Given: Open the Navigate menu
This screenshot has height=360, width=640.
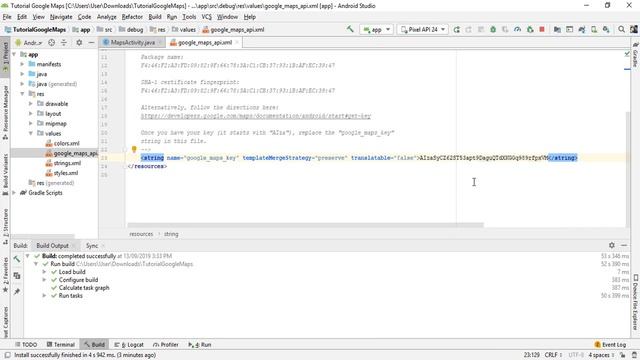Looking at the screenshot, I should pyautogui.click(x=61, y=17).
